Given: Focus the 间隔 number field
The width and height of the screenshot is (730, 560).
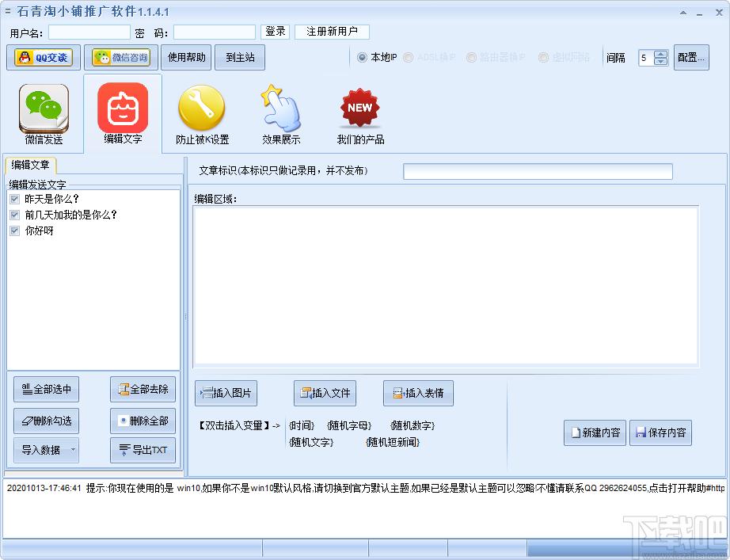Looking at the screenshot, I should (x=646, y=58).
